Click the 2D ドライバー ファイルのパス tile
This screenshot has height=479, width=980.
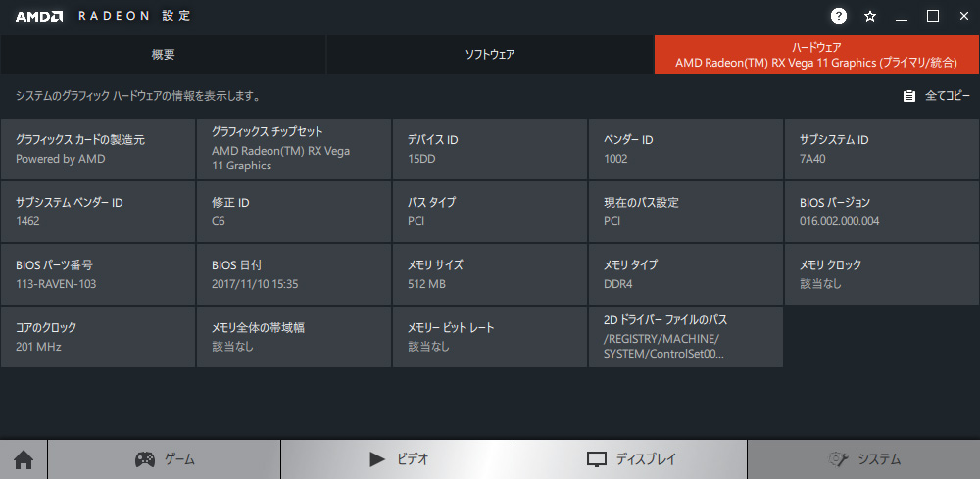click(x=686, y=337)
